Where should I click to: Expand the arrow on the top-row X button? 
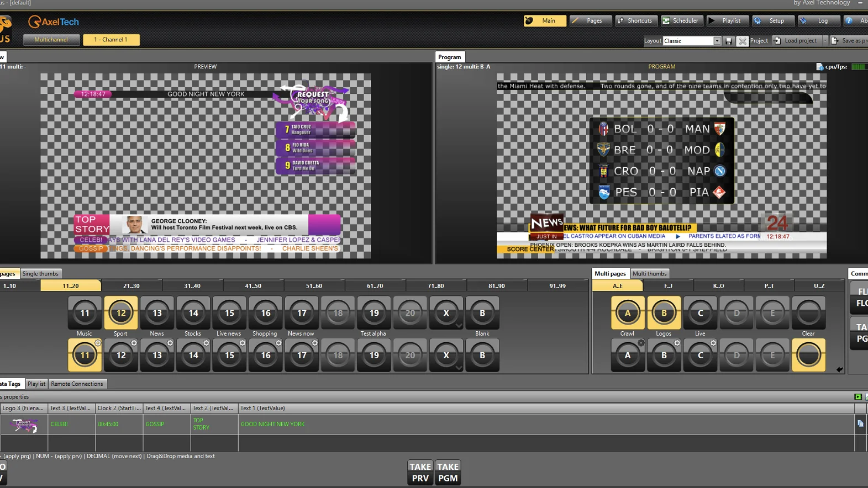[459, 326]
